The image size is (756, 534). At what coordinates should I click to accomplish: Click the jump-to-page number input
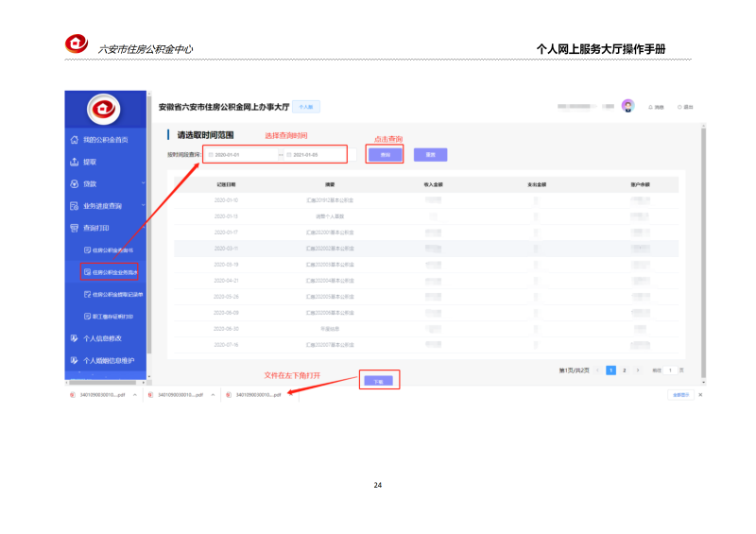point(670,370)
